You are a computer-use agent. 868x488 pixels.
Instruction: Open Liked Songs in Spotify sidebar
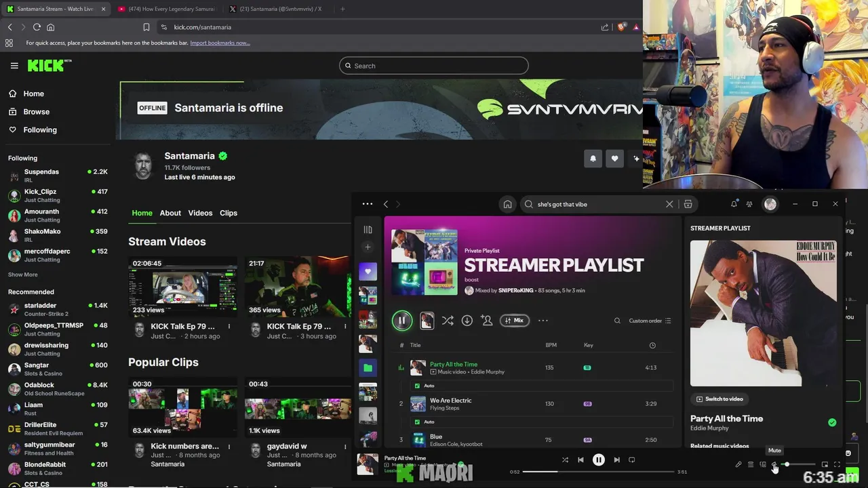(368, 272)
